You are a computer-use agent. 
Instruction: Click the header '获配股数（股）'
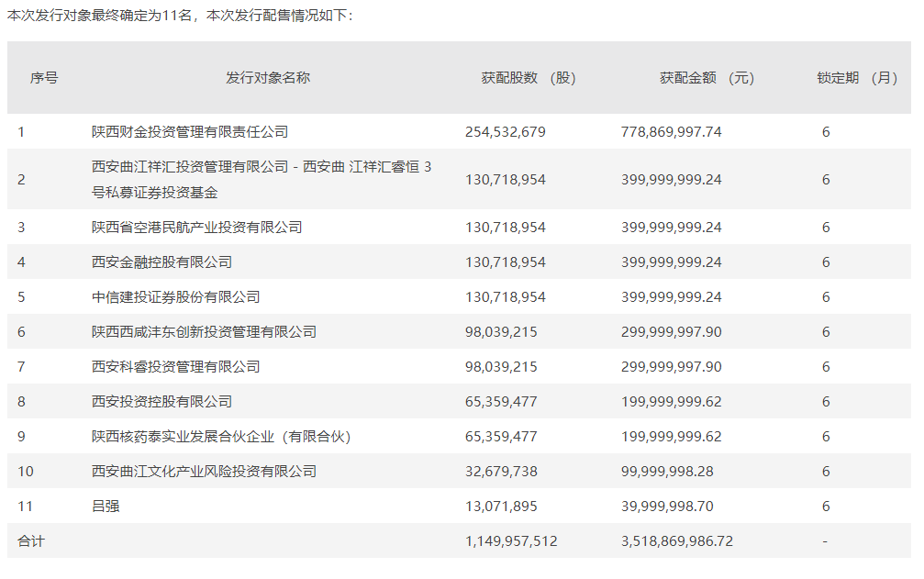(529, 78)
